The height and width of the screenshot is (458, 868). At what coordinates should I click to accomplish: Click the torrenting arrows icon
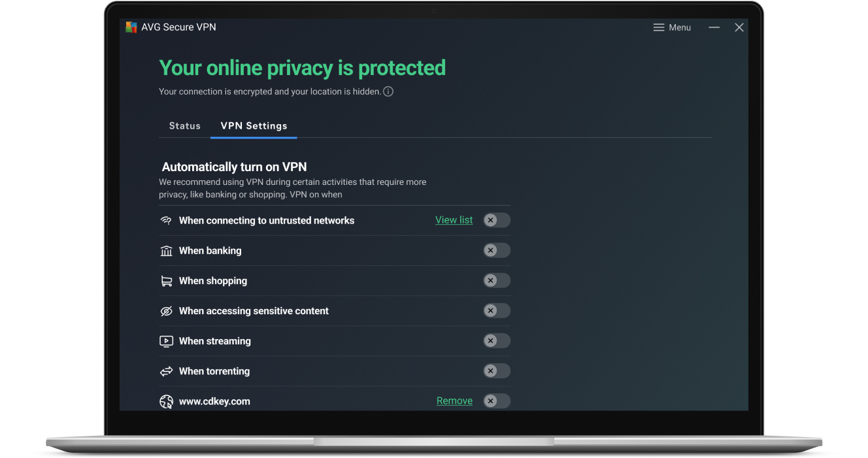[x=166, y=370]
